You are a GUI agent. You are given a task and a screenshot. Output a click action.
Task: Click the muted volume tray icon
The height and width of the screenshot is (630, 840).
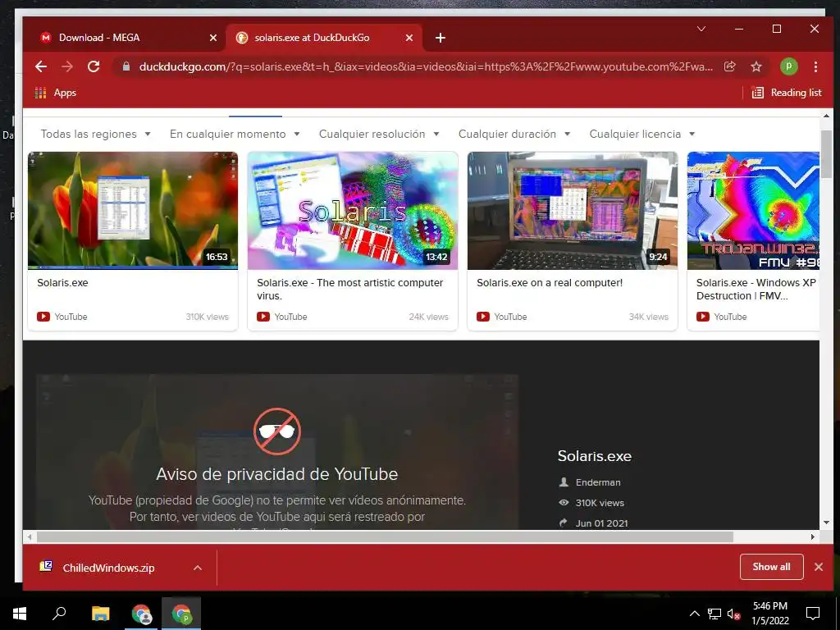tap(734, 614)
